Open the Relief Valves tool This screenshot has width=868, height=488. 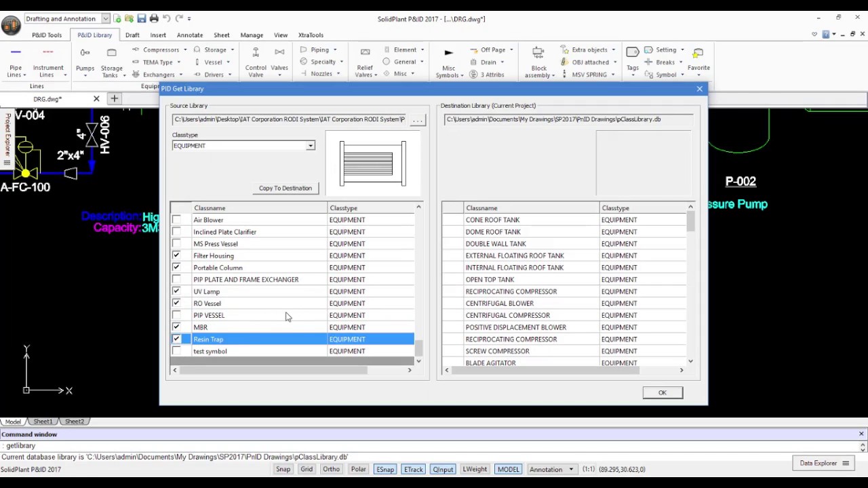tap(365, 62)
